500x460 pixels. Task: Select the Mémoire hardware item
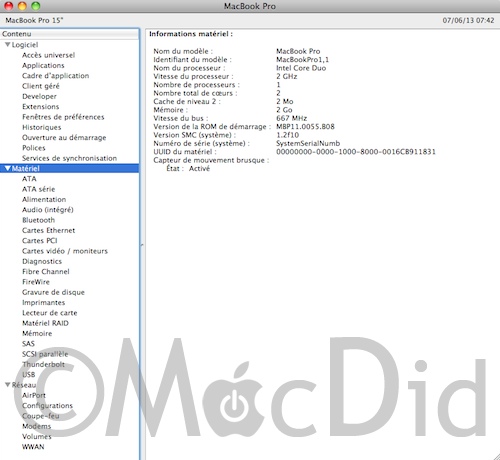pos(37,333)
